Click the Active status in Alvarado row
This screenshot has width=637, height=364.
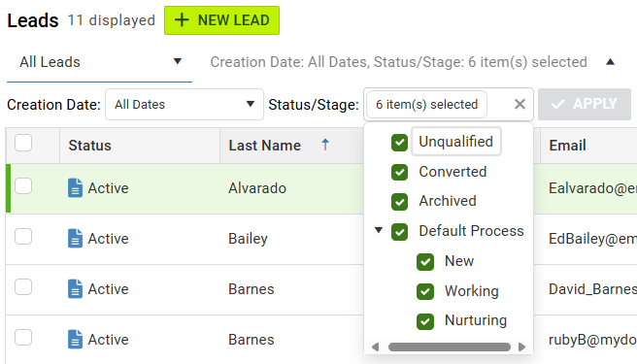[108, 188]
